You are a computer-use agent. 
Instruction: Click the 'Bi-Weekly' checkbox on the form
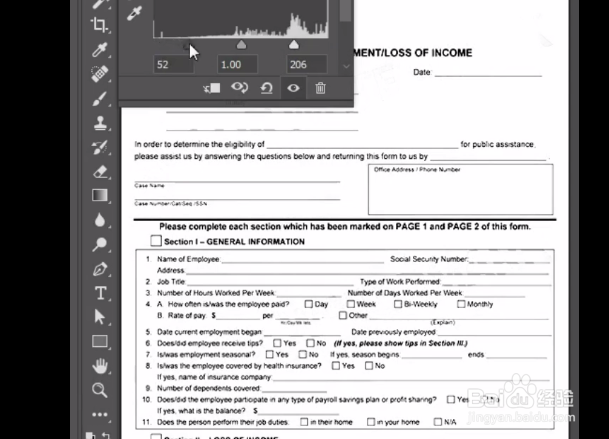(x=398, y=304)
